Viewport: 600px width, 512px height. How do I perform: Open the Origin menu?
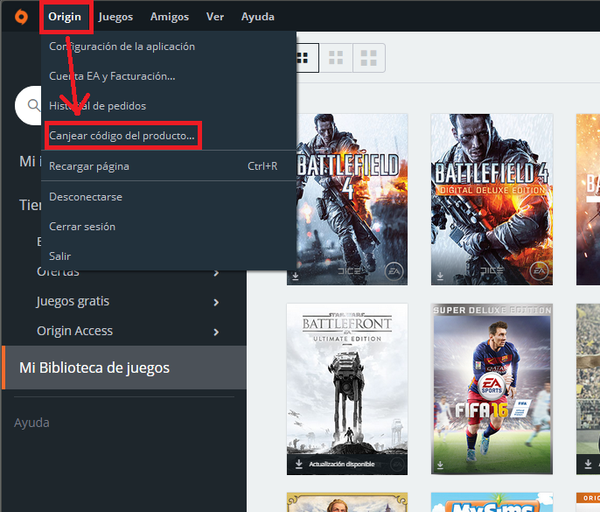click(x=65, y=17)
